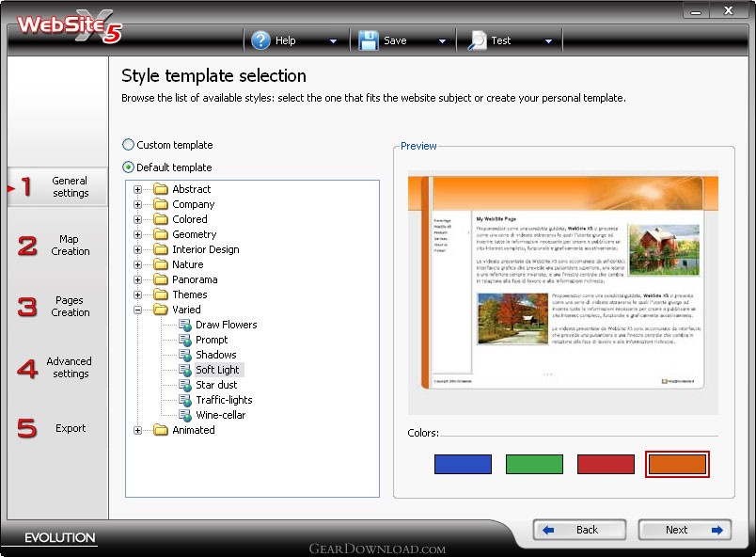Go to step 3 Pages Creation
756x557 pixels.
pos(57,306)
